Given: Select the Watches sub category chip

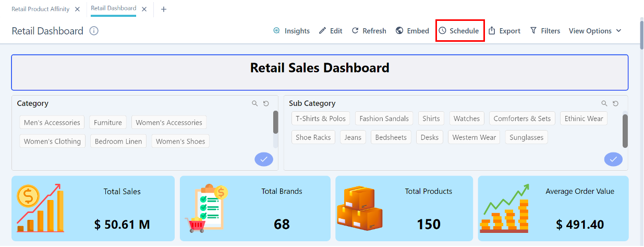Looking at the screenshot, I should pyautogui.click(x=466, y=119).
